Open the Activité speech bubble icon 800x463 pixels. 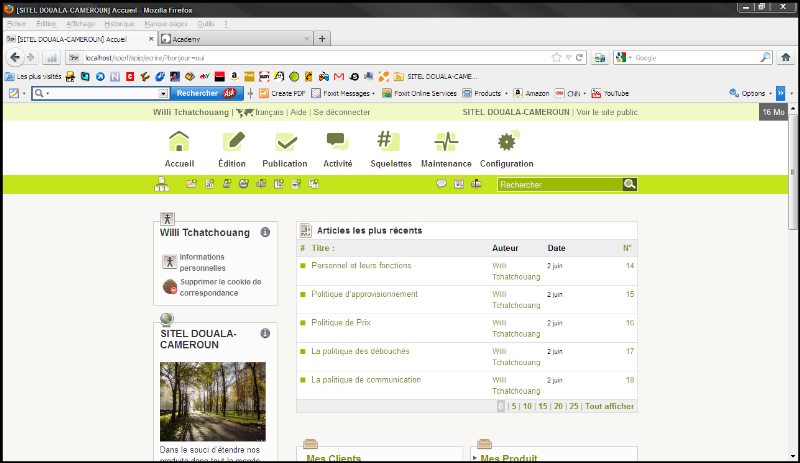coord(337,143)
